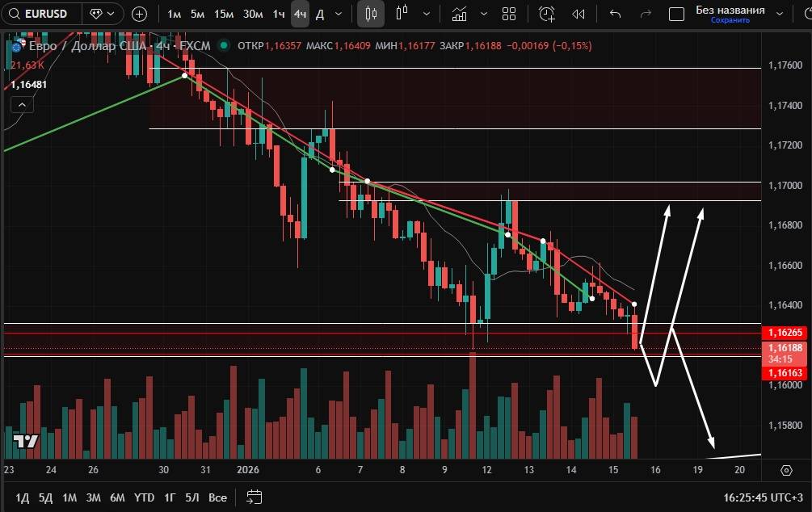The image size is (812, 512).
Task: Start bar replay with the rewind icon
Action: point(578,14)
